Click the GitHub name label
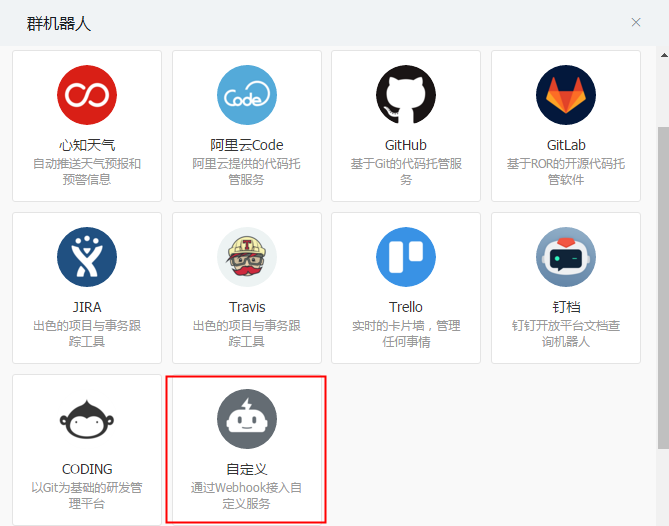This screenshot has height=526, width=669. (406, 145)
